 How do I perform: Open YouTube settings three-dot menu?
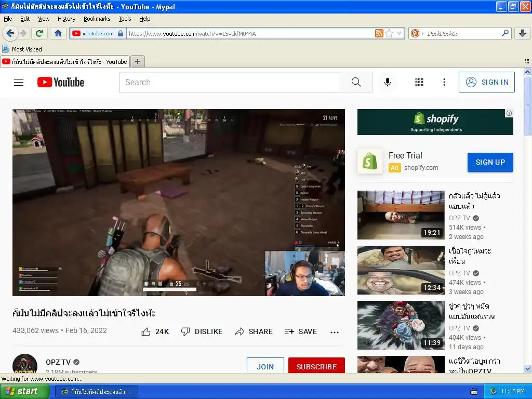coord(444,82)
